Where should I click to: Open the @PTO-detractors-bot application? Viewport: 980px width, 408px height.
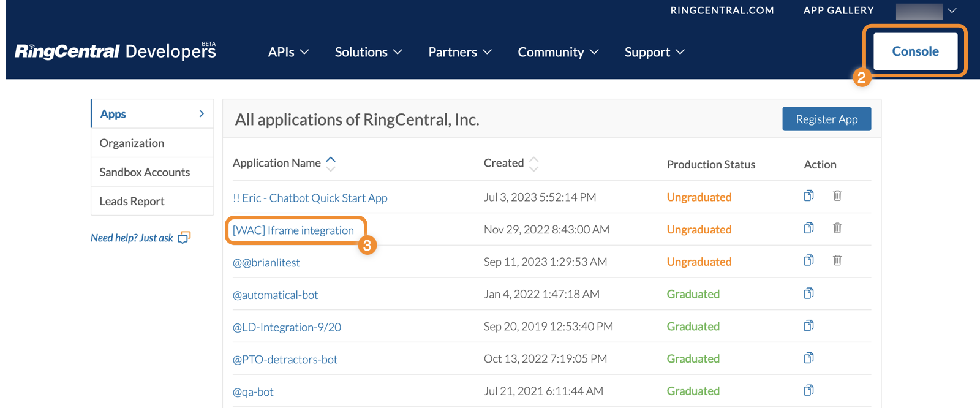(x=285, y=360)
